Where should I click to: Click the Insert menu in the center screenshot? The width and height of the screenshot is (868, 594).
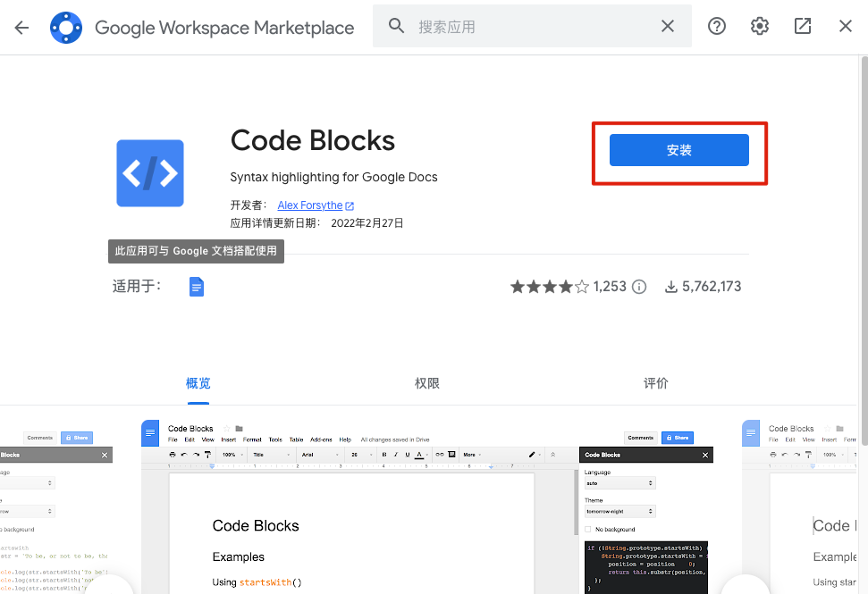tap(229, 439)
